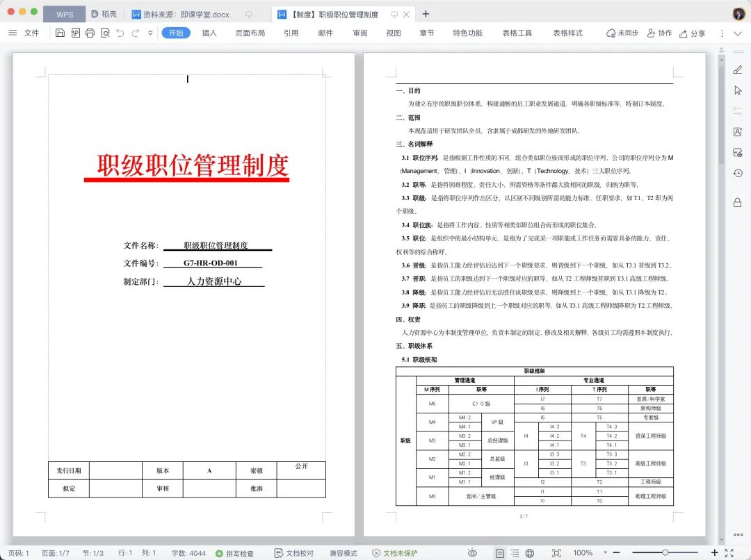
Task: Open the 文件 menu
Action: (31, 33)
